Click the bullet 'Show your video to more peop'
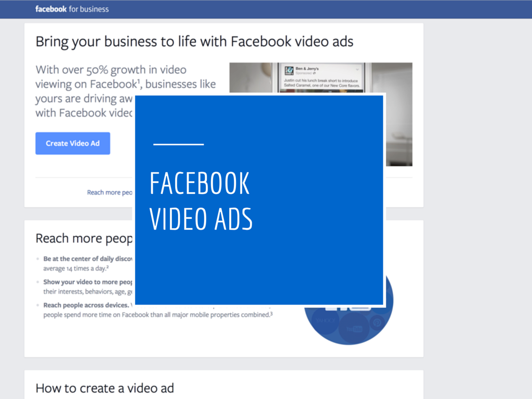Screen dimensions: 532x399 coord(87,282)
